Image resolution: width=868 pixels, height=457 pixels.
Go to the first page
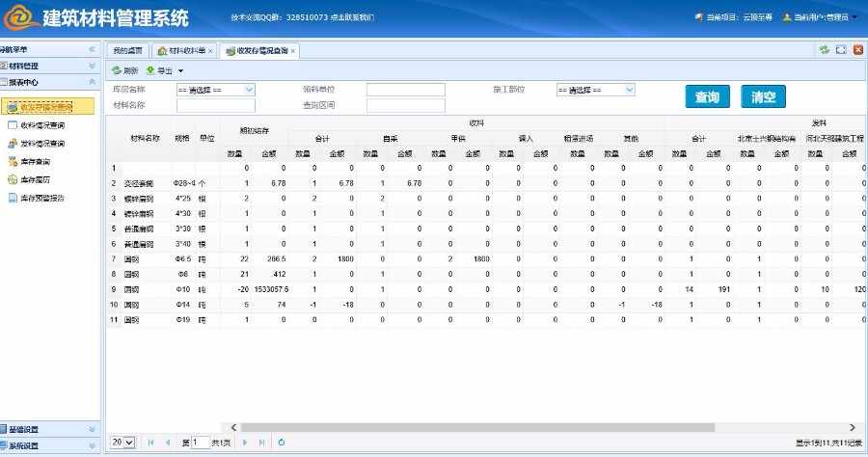pyautogui.click(x=150, y=443)
